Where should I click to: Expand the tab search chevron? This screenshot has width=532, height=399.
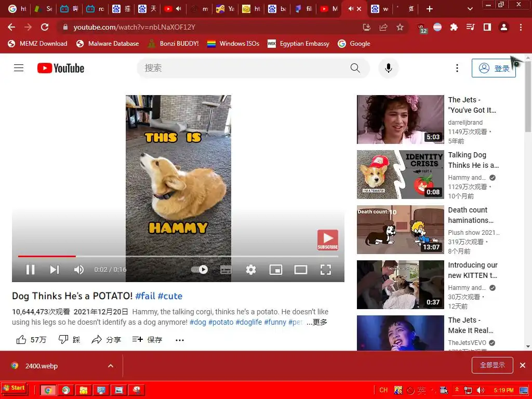[470, 9]
